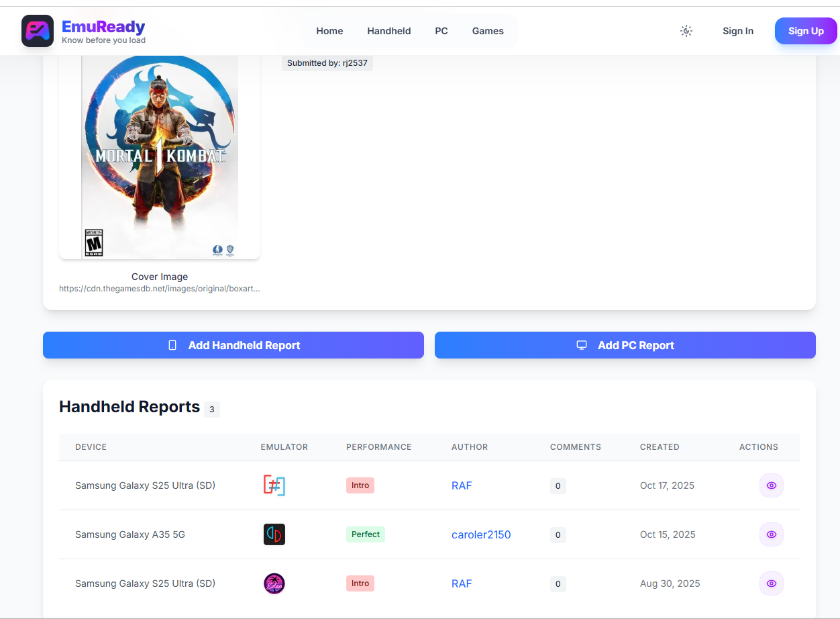Open the Home nav item
This screenshot has height=619, width=840.
point(329,31)
